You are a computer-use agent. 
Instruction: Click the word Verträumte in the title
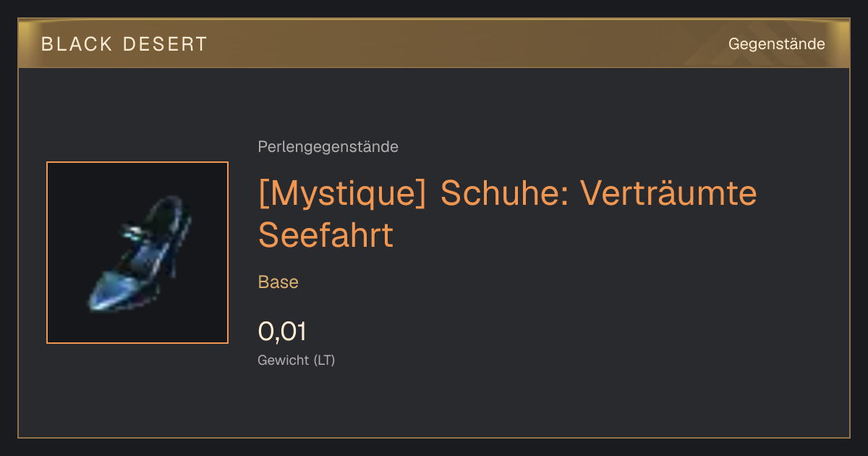point(669,193)
